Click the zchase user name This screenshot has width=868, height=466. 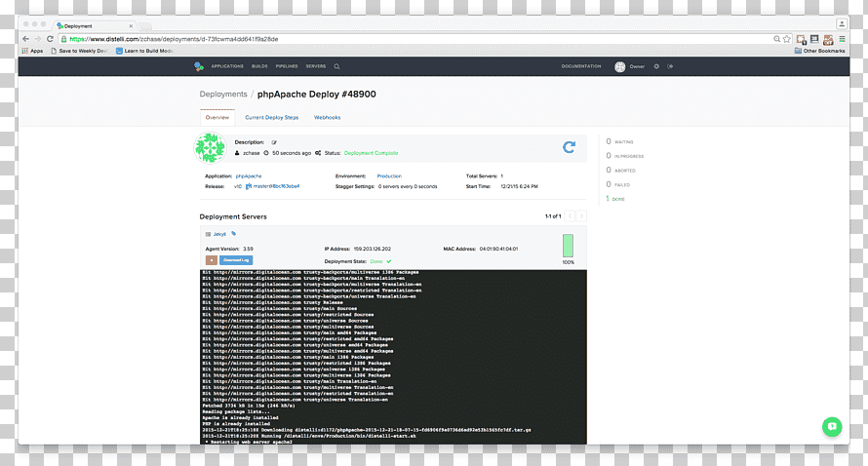pyautogui.click(x=252, y=153)
